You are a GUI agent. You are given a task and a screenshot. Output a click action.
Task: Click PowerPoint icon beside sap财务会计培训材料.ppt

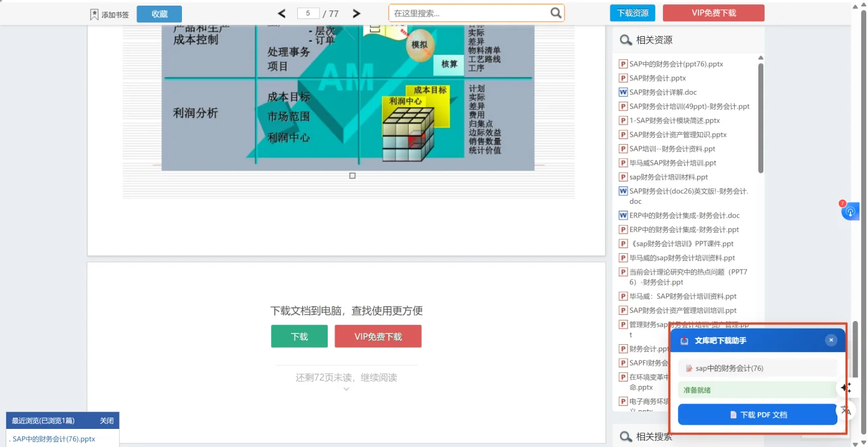623,177
